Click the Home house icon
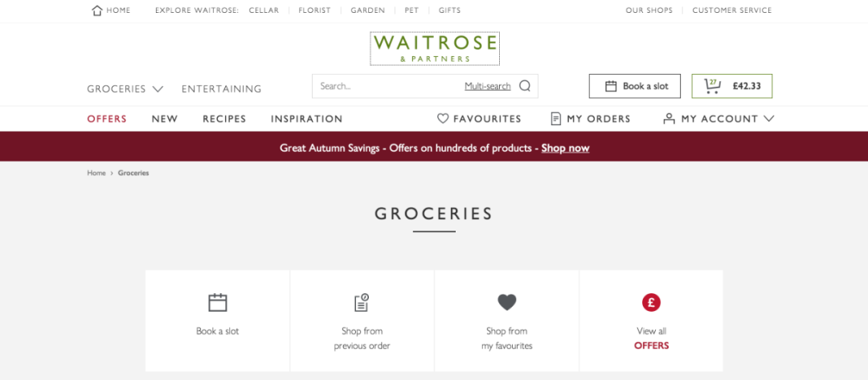The image size is (868, 380). 97,10
